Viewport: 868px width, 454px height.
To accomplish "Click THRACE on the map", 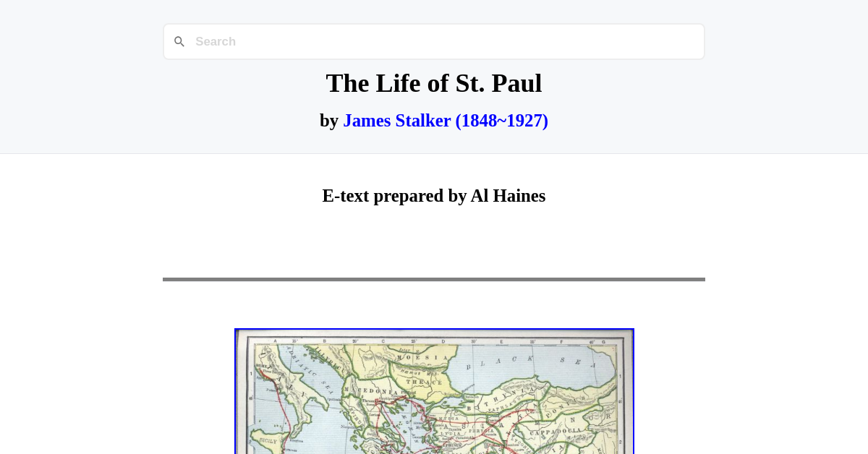I will (x=425, y=382).
